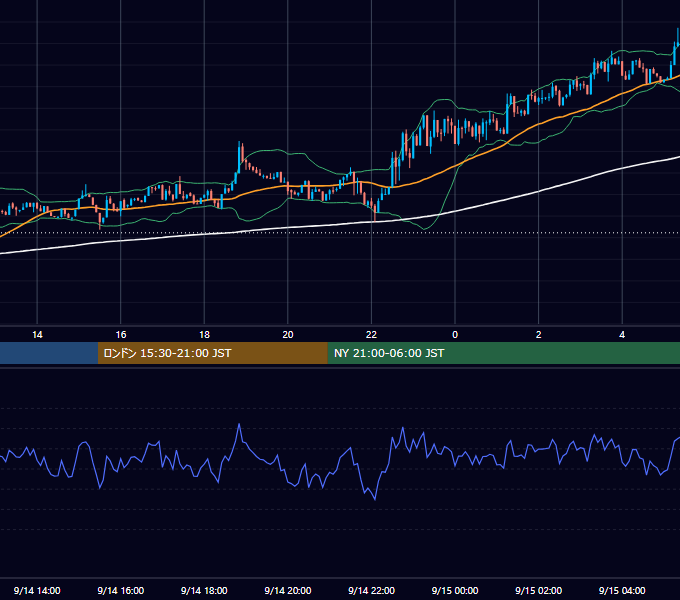Click hour label 18 on price chart axis
Viewport: 680px width, 600px height.
[204, 335]
